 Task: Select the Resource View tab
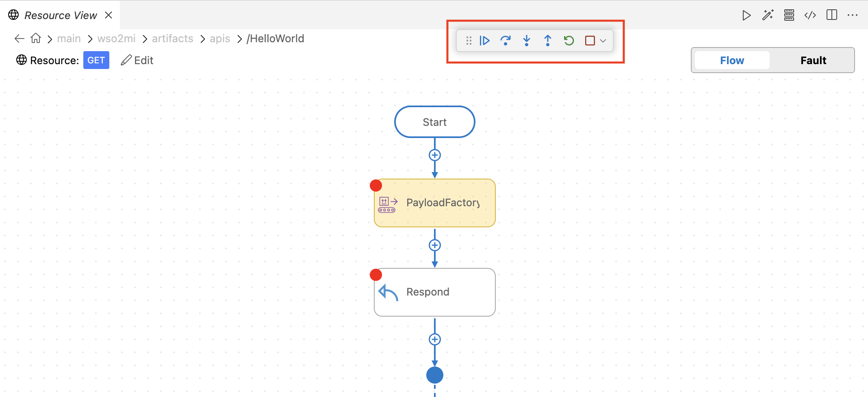coord(61,15)
